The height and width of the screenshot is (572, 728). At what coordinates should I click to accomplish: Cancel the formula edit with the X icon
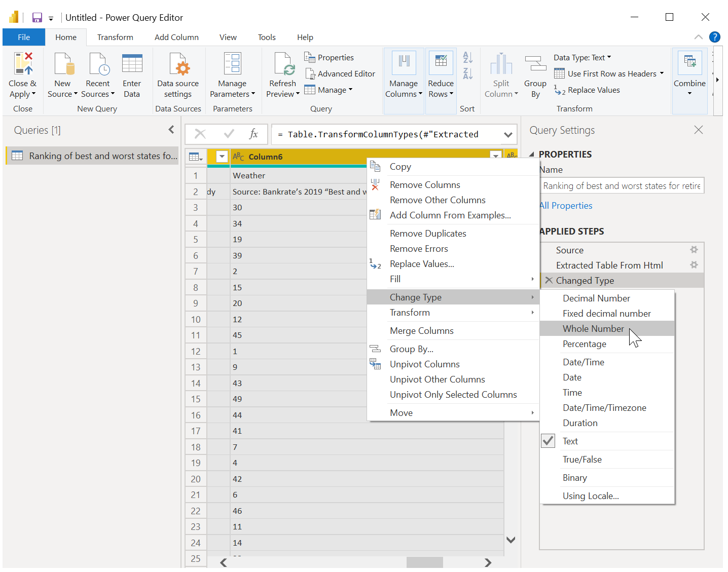(200, 134)
